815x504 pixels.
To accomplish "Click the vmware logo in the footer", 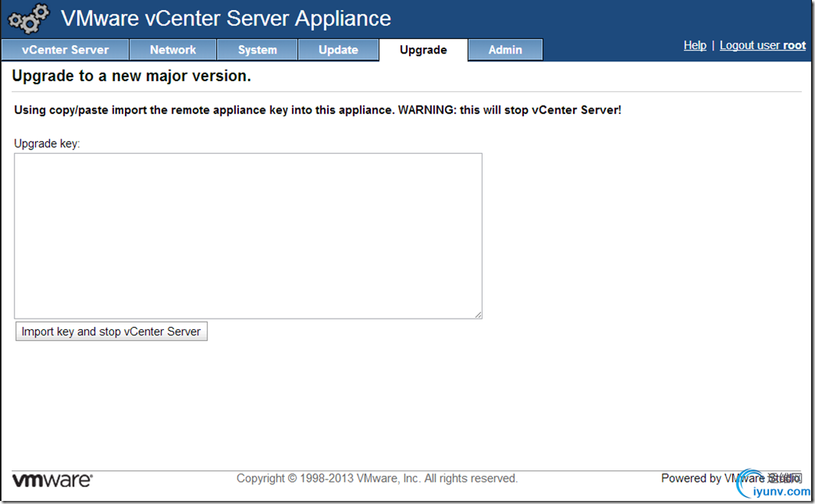I will [52, 479].
